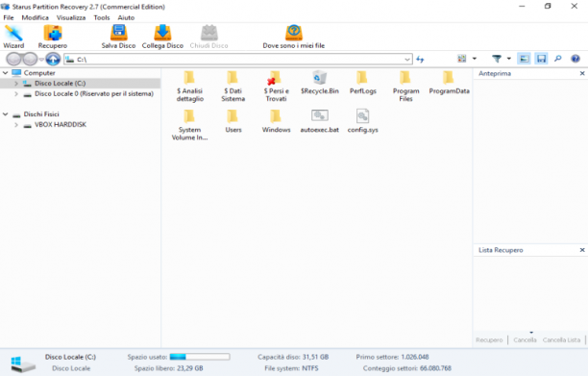Select Disco Locale (C:) in tree
Image resolution: width=588 pixels, height=376 pixels.
(60, 84)
